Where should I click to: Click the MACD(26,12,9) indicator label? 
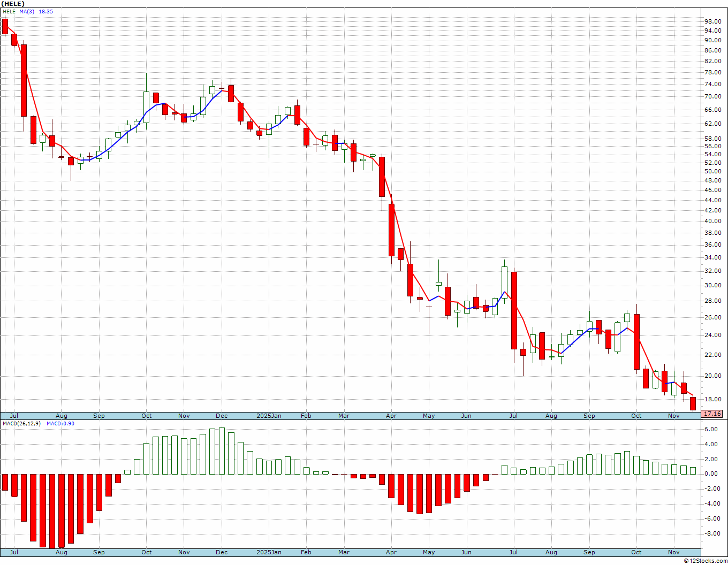(21, 423)
